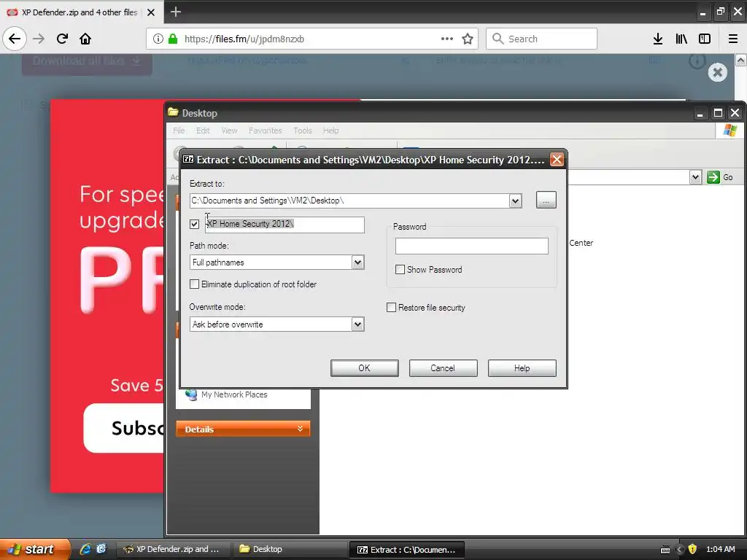747x560 pixels.
Task: Bookmark this page with the star
Action: click(468, 39)
